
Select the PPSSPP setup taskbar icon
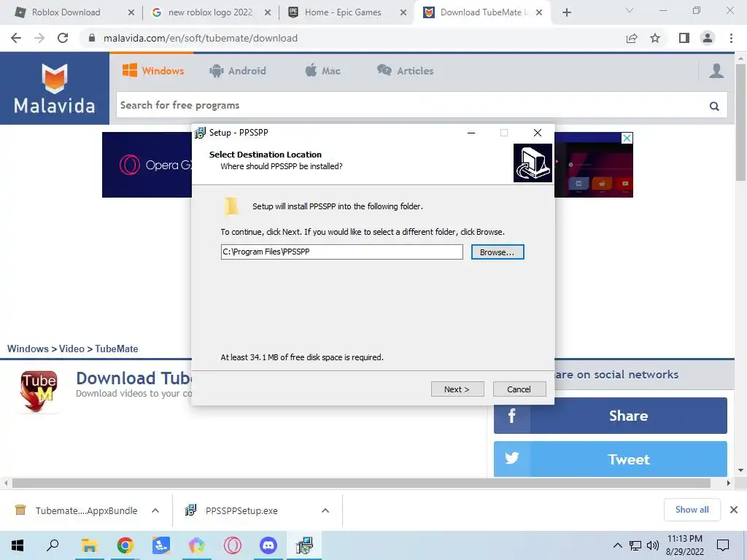[x=304, y=545]
